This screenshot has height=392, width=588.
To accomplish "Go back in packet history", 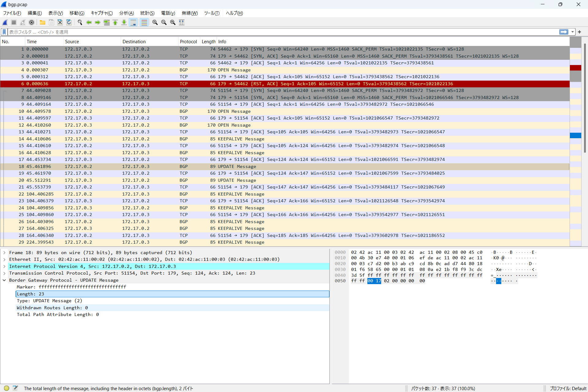I will pyautogui.click(x=89, y=22).
